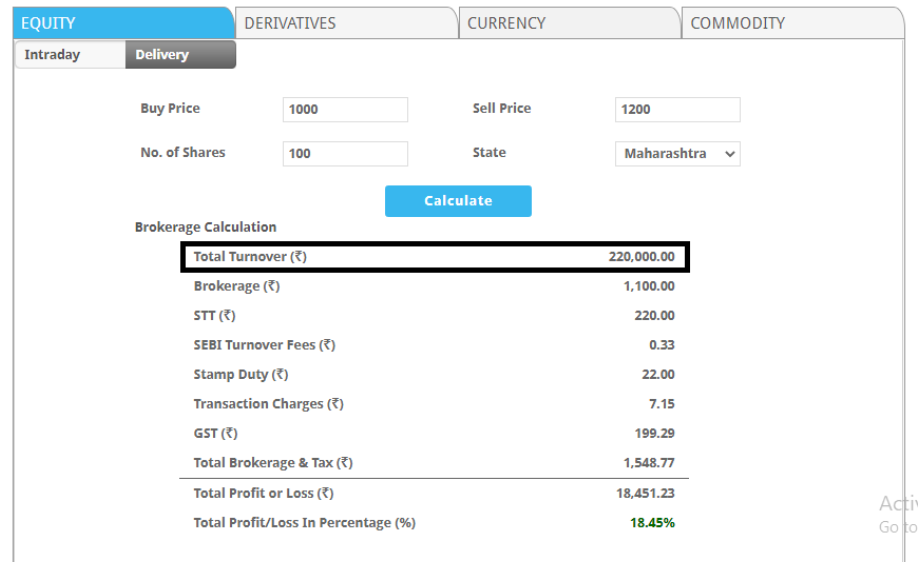The width and height of the screenshot is (918, 572).
Task: Expand the State dropdown showing Maharashtra
Action: click(677, 154)
